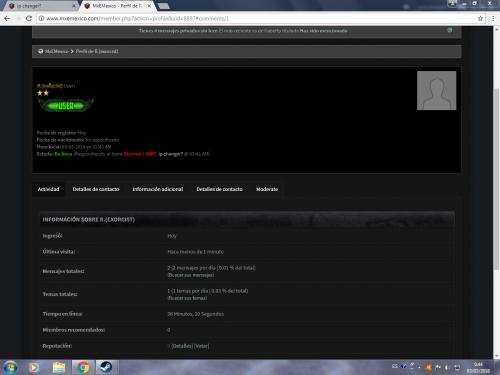The image size is (500, 375).
Task: Select the Moderate tab
Action: click(267, 189)
